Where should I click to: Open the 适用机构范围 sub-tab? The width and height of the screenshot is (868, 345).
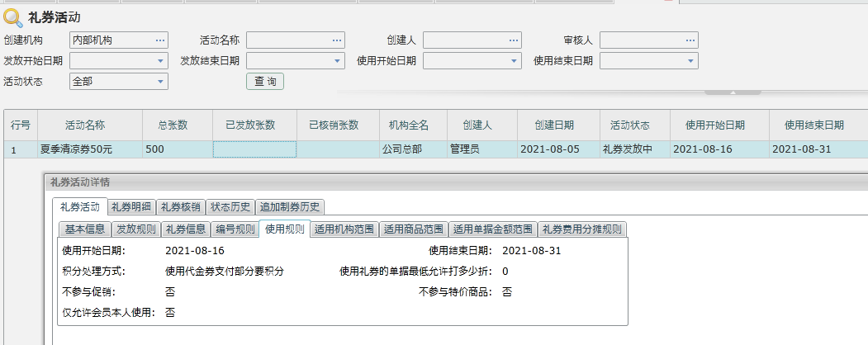[x=344, y=229]
